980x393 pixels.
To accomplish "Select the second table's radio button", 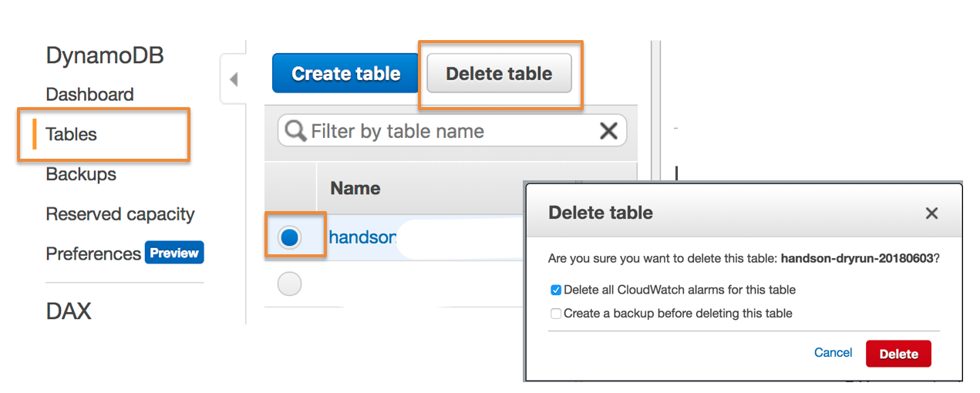I will pyautogui.click(x=290, y=285).
